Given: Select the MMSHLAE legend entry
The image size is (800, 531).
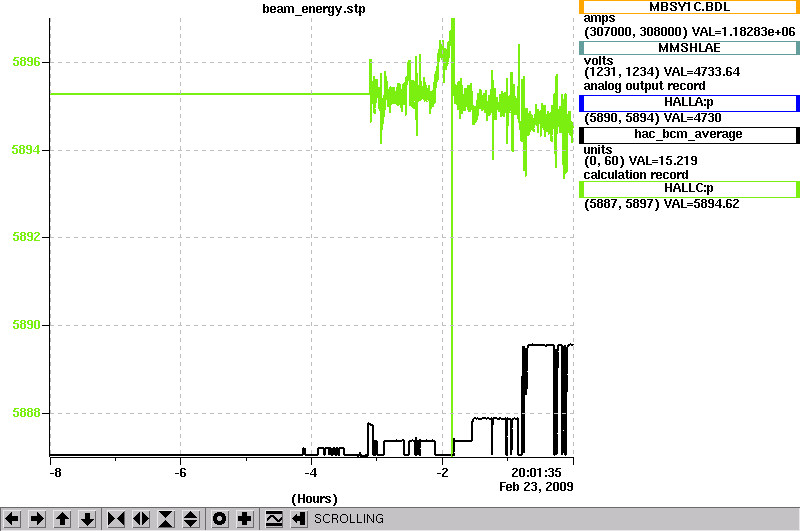Looking at the screenshot, I should tap(689, 48).
